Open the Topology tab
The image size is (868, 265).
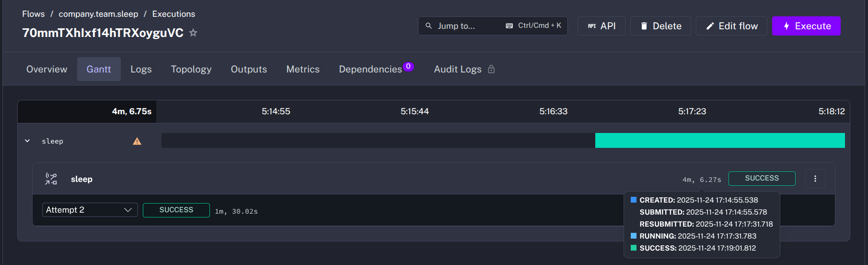[x=191, y=69]
